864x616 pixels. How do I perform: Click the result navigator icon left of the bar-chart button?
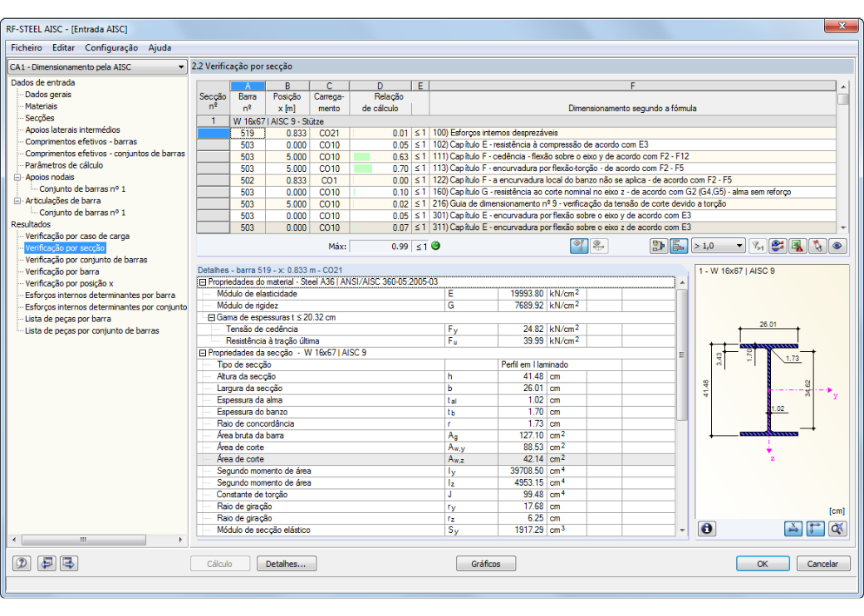[x=658, y=246]
